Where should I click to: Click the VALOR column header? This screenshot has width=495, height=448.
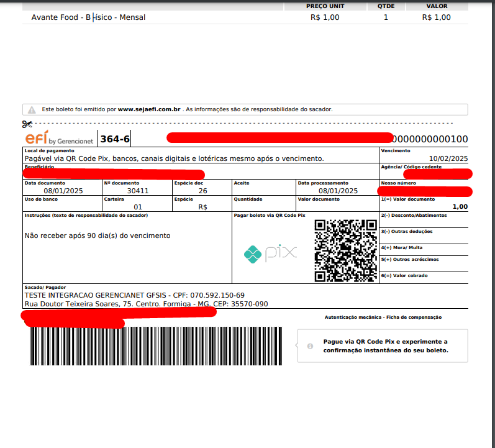click(x=437, y=6)
